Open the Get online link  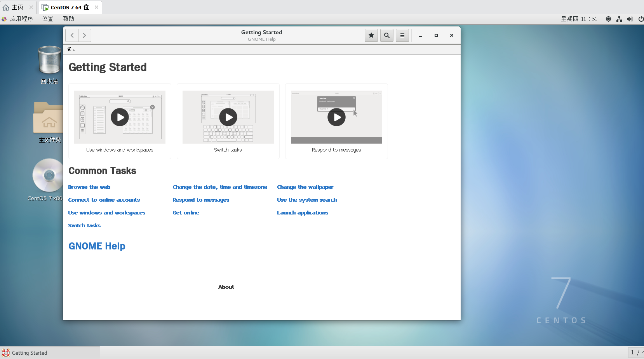click(x=186, y=213)
